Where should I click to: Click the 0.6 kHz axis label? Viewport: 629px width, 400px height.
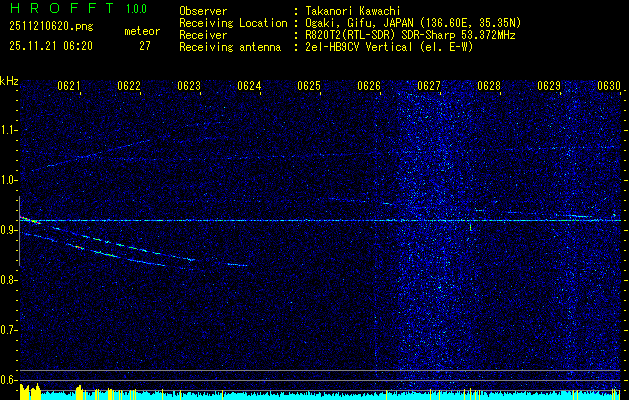click(7, 380)
